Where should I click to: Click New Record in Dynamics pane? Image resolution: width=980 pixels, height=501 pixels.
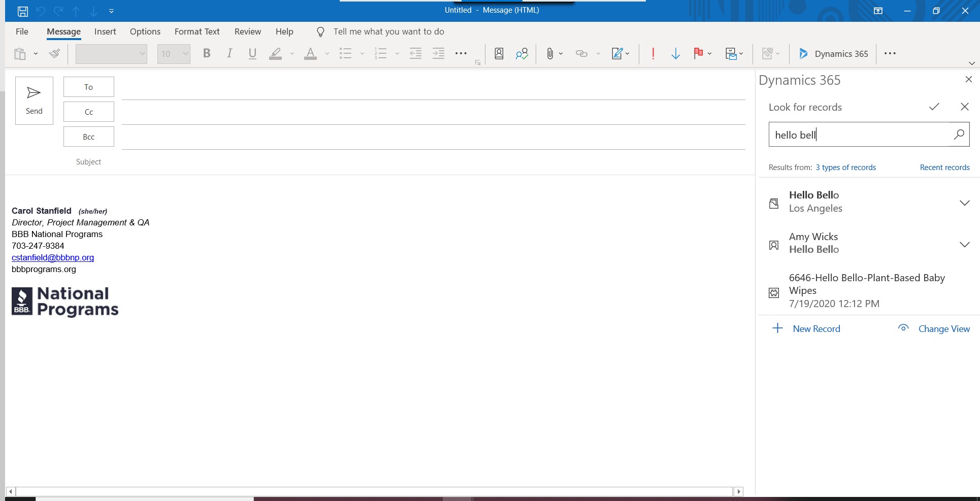[806, 328]
